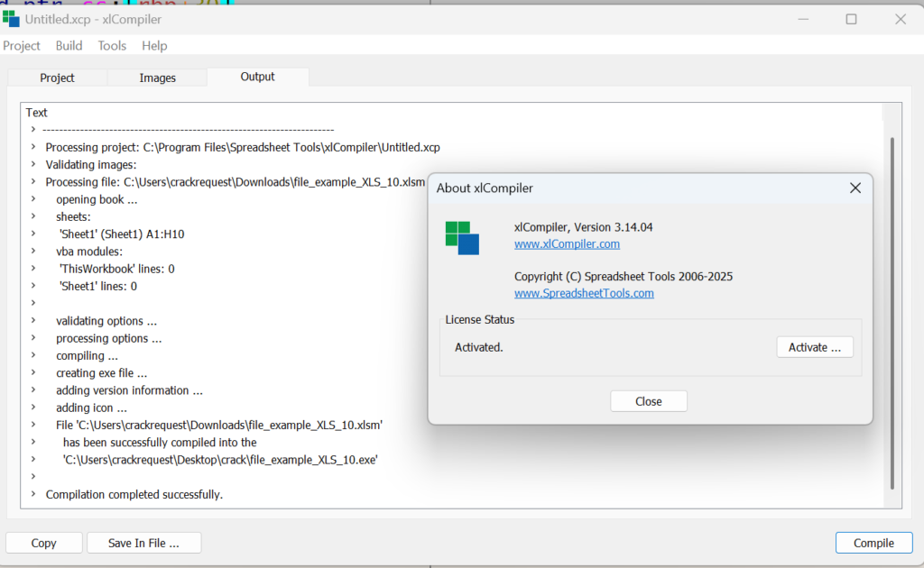This screenshot has height=568, width=924.
Task: Open www.xlCompiler.com link
Action: point(567,243)
